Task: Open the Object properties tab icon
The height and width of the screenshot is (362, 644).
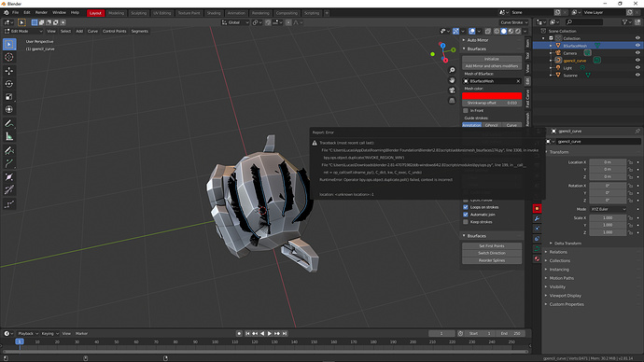Action: click(x=537, y=208)
